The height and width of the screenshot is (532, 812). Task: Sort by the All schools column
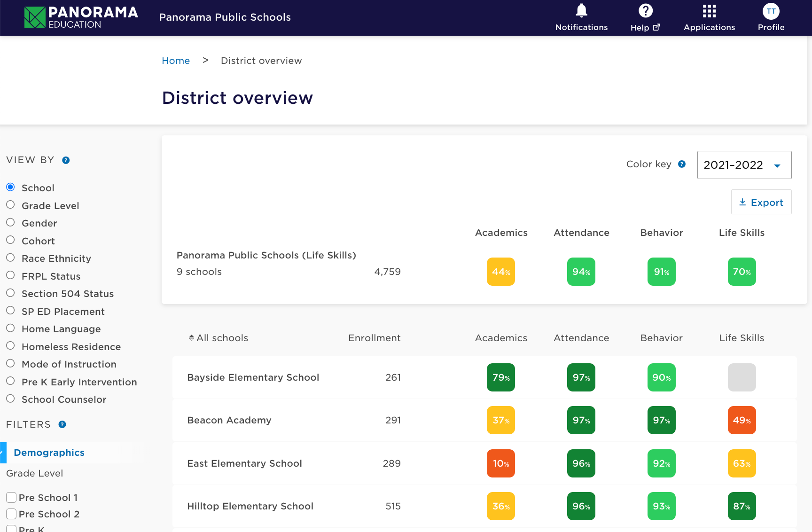pyautogui.click(x=218, y=338)
